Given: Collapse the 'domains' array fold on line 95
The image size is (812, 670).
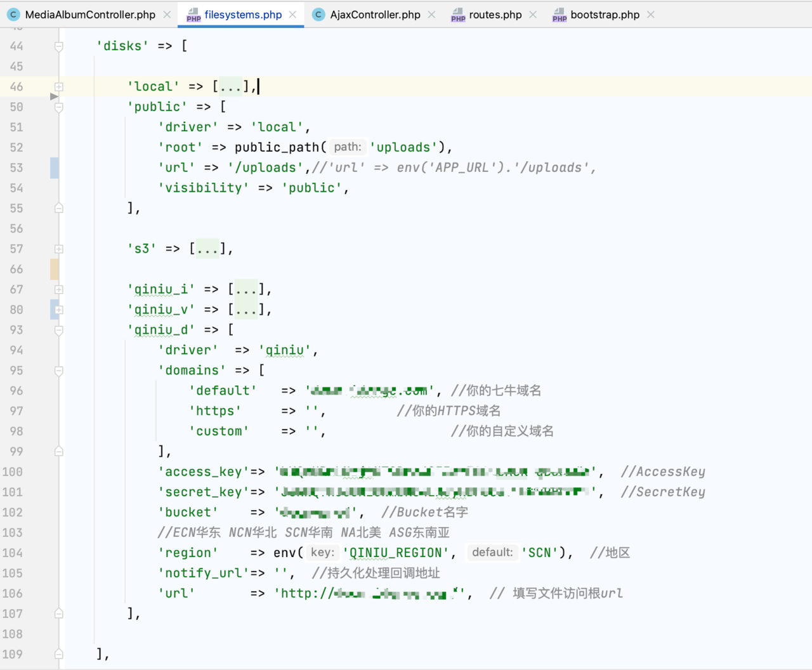Looking at the screenshot, I should pos(58,371).
